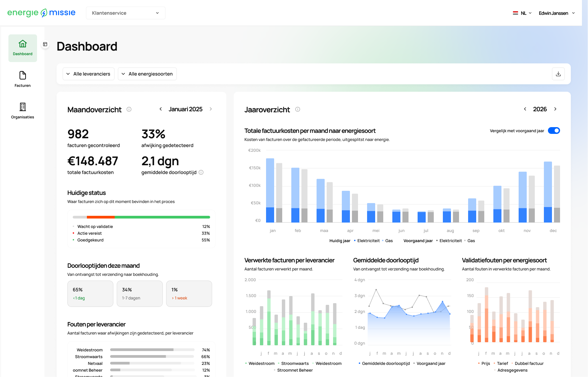
Task: Toggle Tarief legend item
Action: click(x=501, y=364)
